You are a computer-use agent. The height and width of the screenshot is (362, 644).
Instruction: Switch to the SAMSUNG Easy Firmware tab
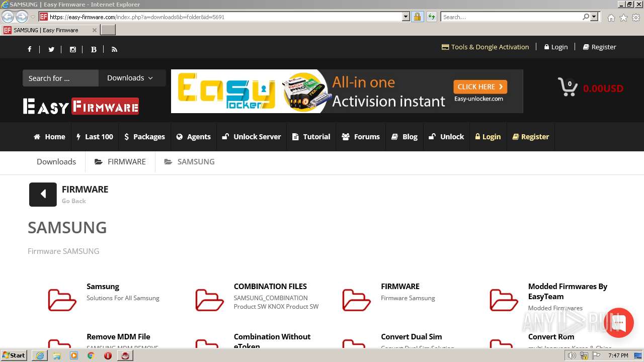[50, 30]
